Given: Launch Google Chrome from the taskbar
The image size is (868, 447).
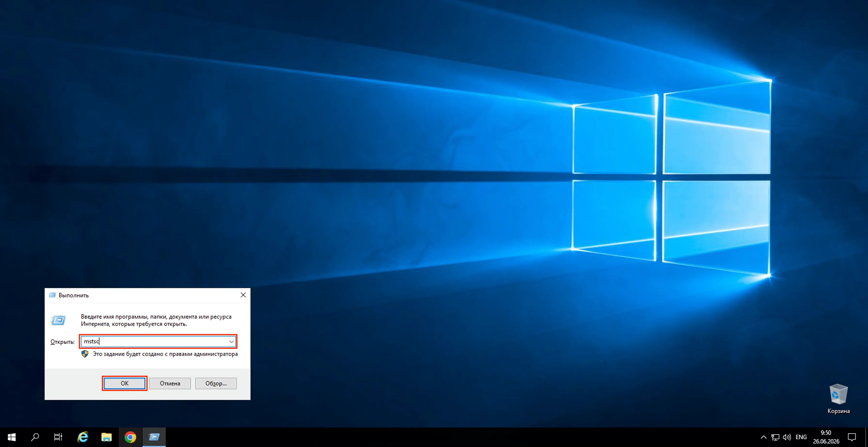Looking at the screenshot, I should tap(130, 437).
